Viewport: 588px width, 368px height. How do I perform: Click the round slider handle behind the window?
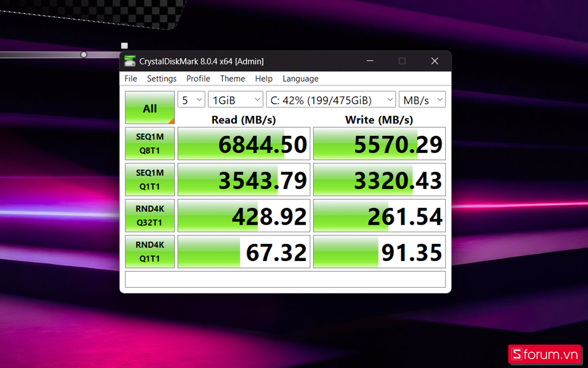click(x=84, y=54)
